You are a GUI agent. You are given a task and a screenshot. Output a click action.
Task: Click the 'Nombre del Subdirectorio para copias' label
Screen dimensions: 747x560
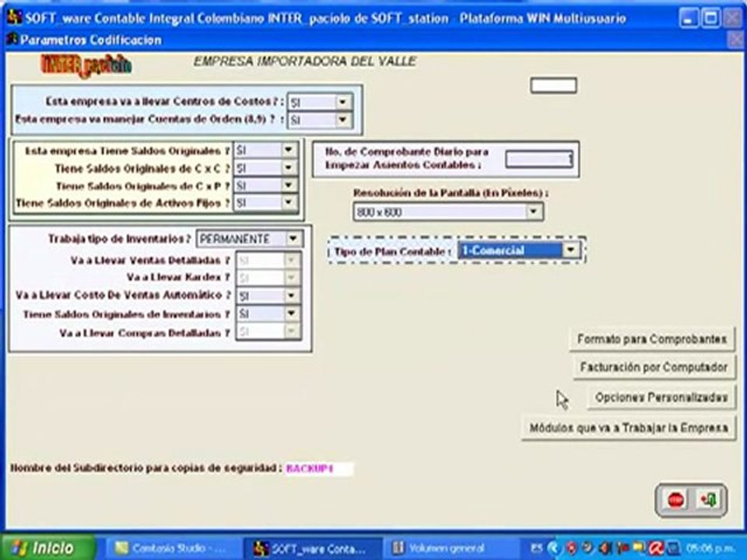(146, 467)
